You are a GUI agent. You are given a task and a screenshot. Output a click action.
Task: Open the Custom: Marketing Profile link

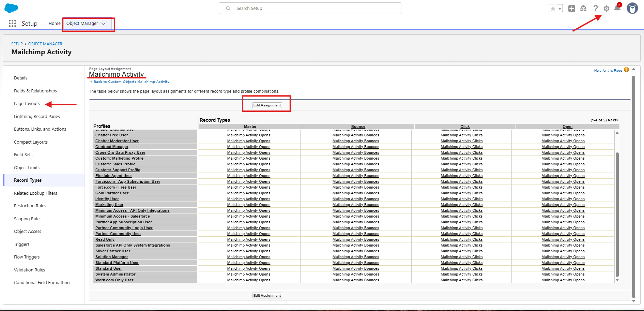(x=119, y=159)
